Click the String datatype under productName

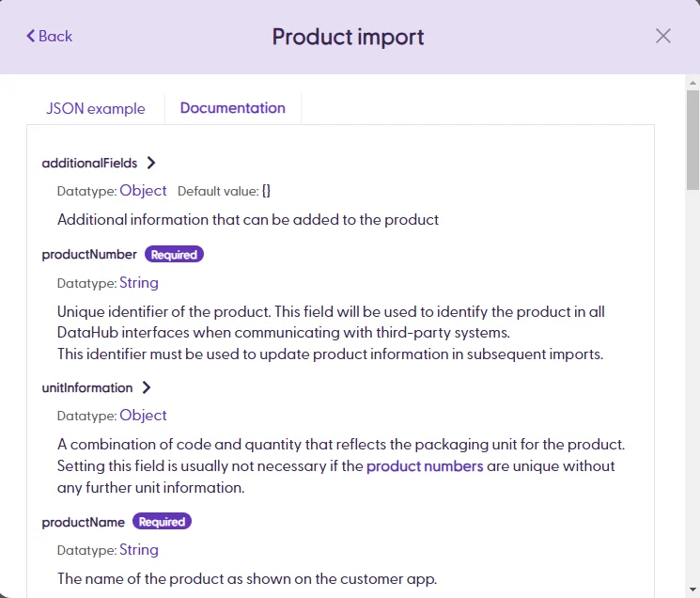click(x=139, y=550)
